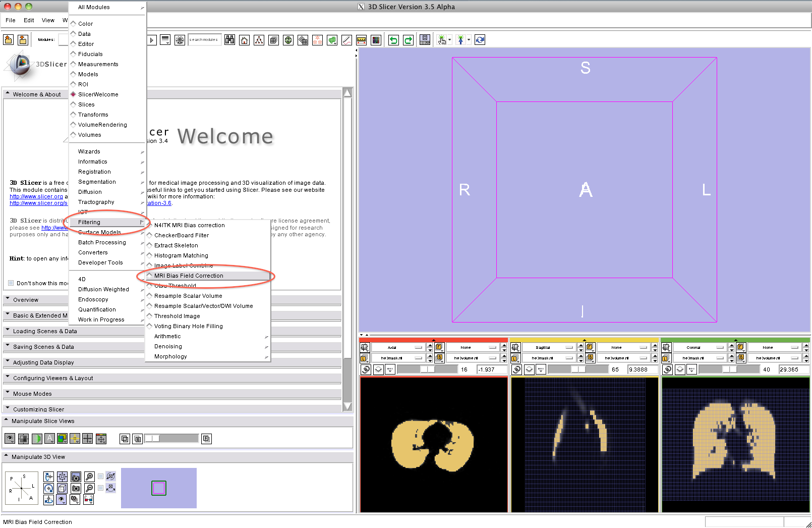Image resolution: width=812 pixels, height=528 pixels.
Task: Click the zoom out magnifier for 3D view
Action: [x=89, y=488]
